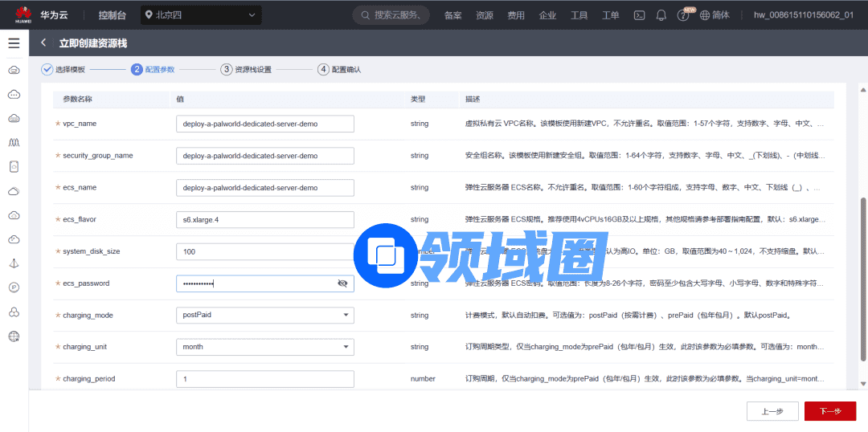Click the 下一步 button
Viewport: 868px width, 432px height.
click(829, 411)
